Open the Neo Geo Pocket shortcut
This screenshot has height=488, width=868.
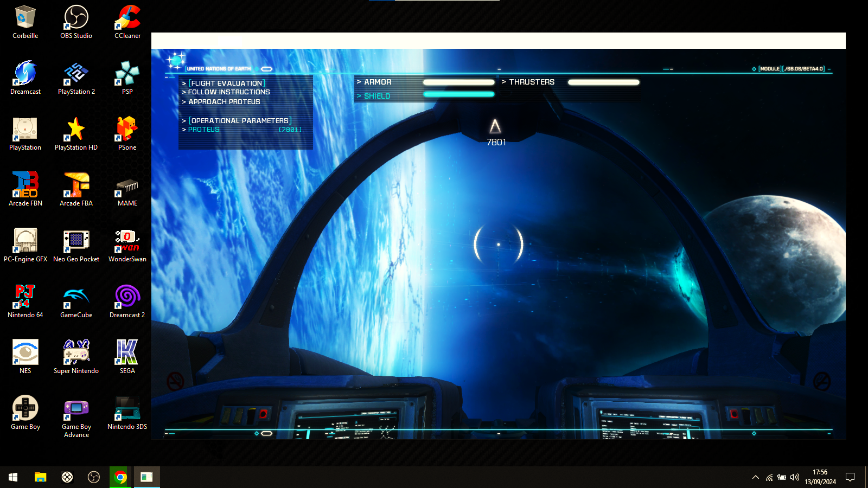pyautogui.click(x=76, y=246)
